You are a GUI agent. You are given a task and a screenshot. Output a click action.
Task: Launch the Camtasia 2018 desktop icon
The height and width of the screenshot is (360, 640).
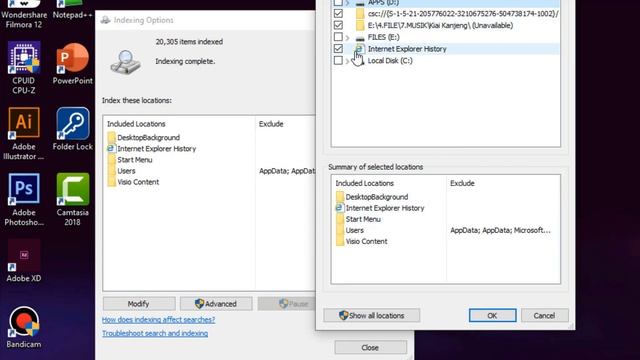click(72, 199)
